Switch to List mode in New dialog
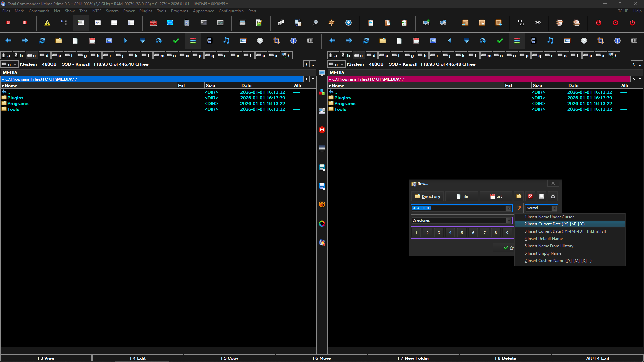Screen dimensions: 644x362 point(496,196)
